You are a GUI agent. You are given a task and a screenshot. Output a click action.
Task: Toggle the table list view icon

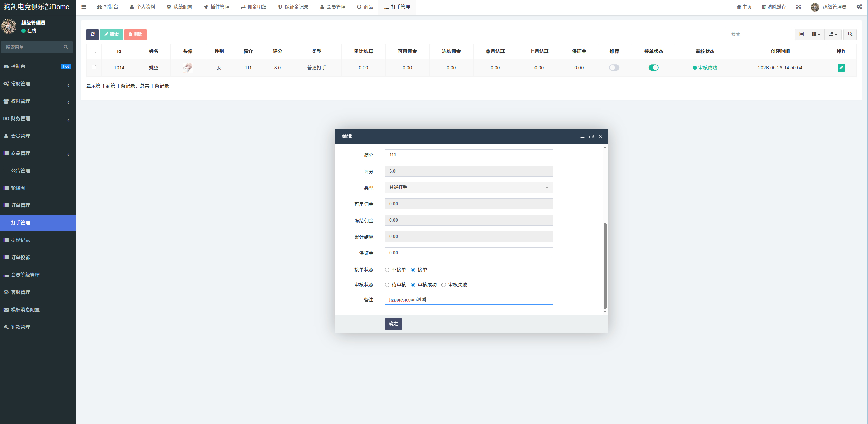pos(802,34)
